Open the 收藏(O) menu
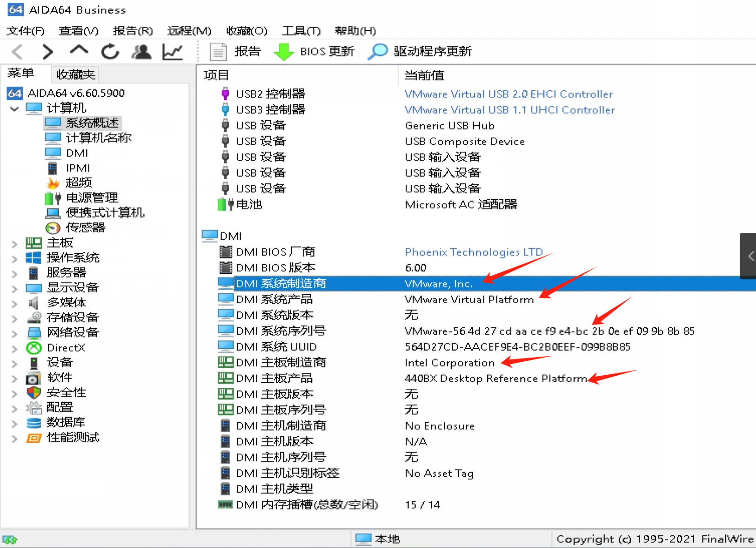 coord(247,31)
